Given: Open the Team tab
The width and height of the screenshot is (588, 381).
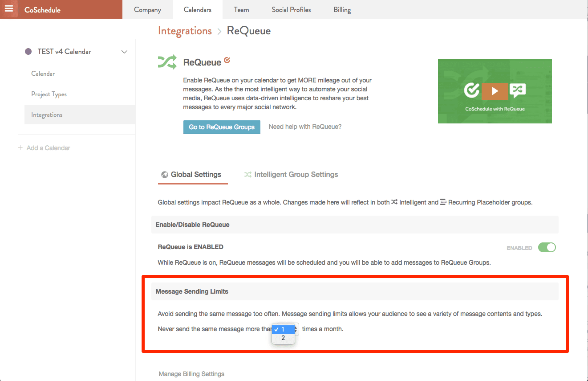Looking at the screenshot, I should (x=241, y=9).
